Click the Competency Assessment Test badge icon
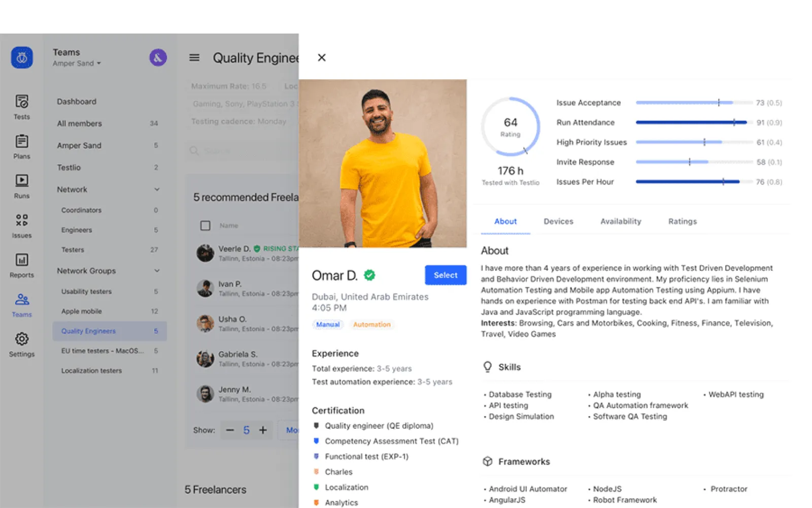This screenshot has width=812, height=508. [x=316, y=441]
